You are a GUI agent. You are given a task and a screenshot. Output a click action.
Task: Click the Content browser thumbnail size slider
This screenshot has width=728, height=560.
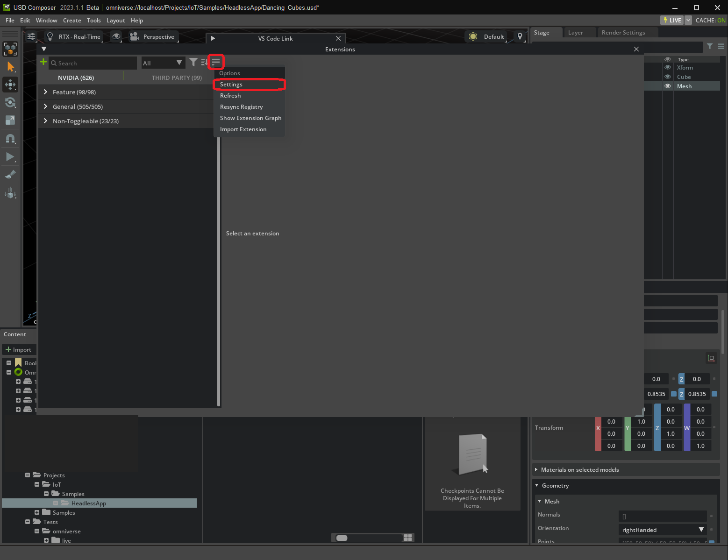pos(369,538)
